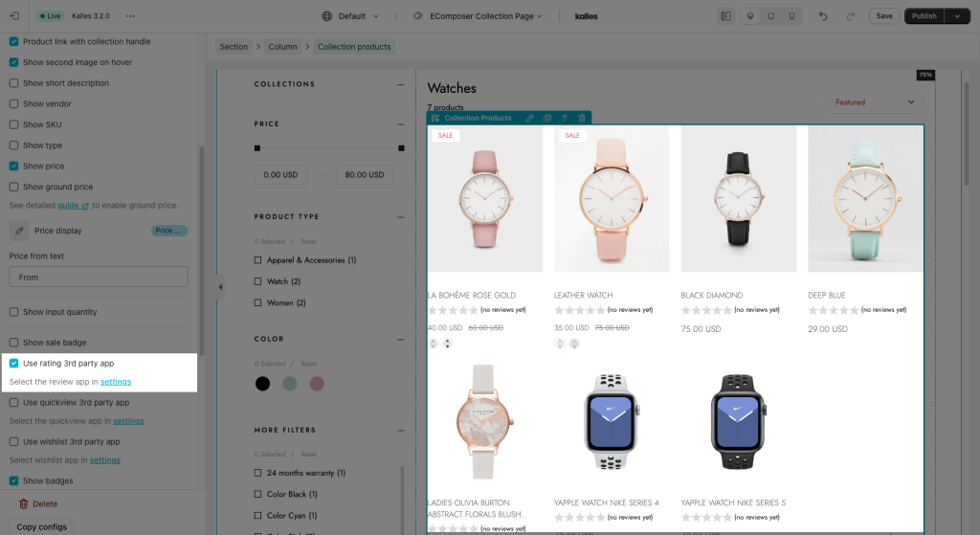Collapse the Product Type filter section
The image size is (980, 535).
coord(401,217)
